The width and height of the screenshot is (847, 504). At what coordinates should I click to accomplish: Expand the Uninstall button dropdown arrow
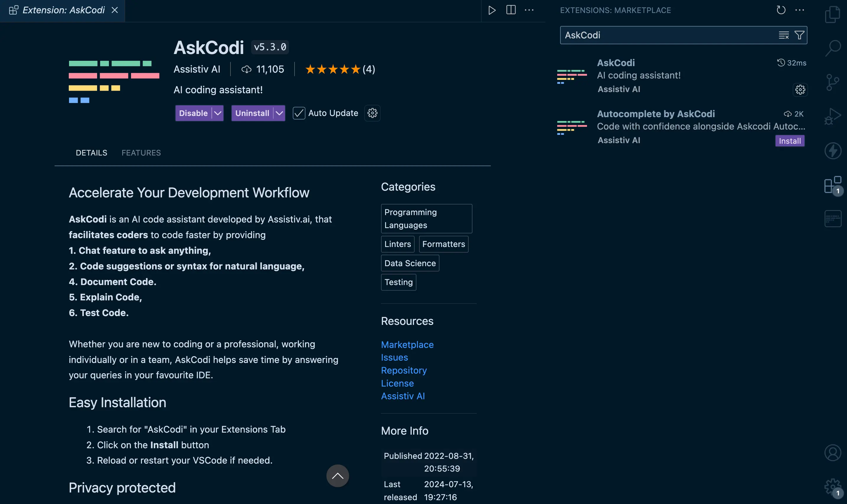click(279, 113)
